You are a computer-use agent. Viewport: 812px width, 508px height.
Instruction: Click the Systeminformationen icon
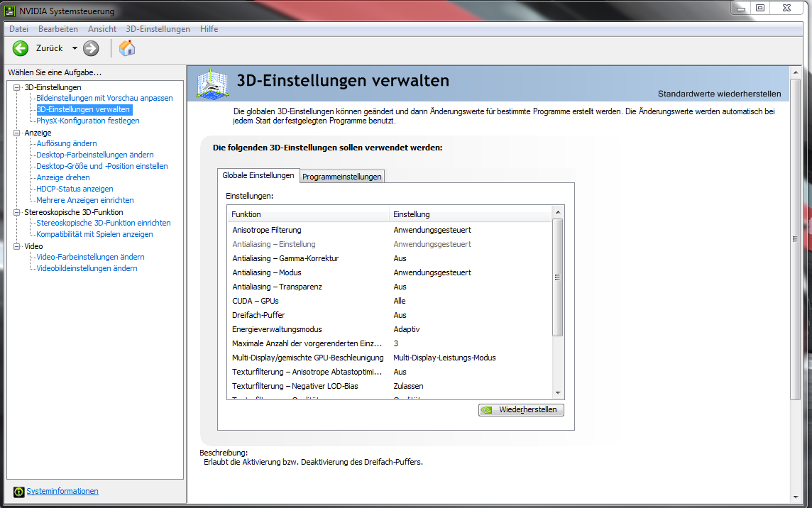18,492
